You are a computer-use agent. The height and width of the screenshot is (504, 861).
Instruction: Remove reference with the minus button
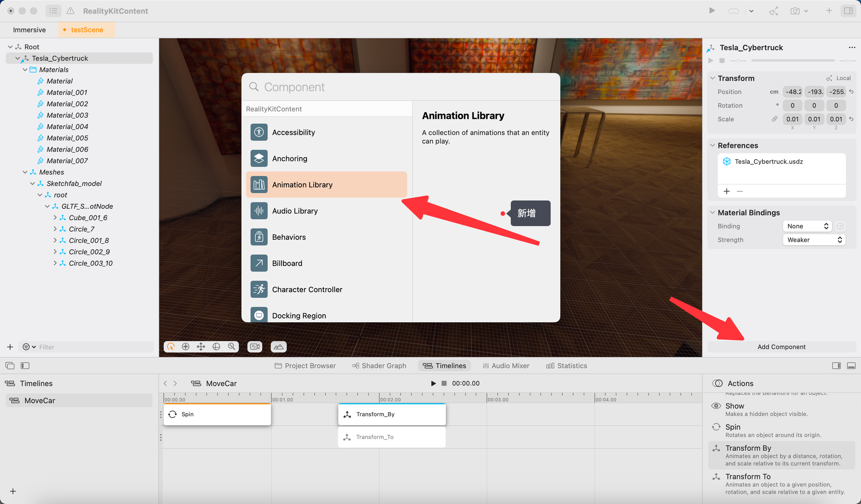(x=740, y=191)
